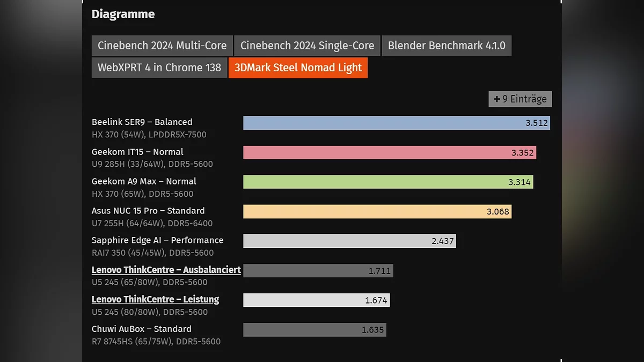644x362 pixels.
Task: Open the Cinebench 2024 Multi-Core tab
Action: [162, 46]
